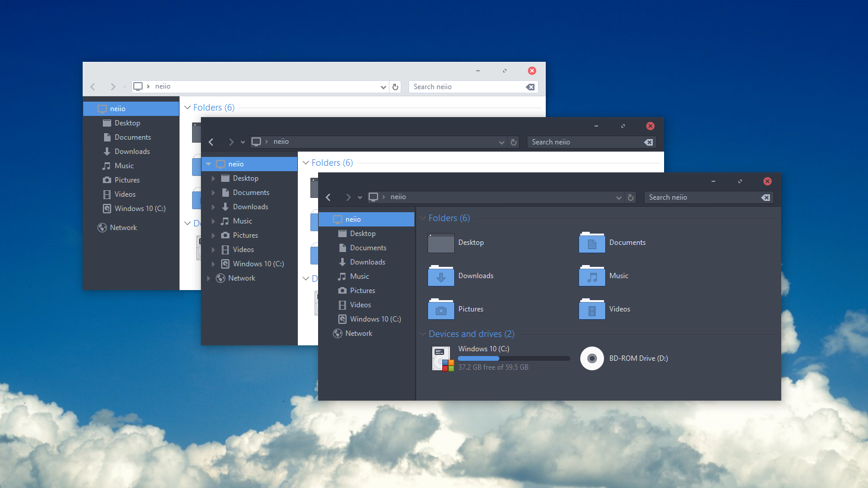Click the C: drive capacity bar
Viewport: 868px width, 488px height.
(x=514, y=358)
